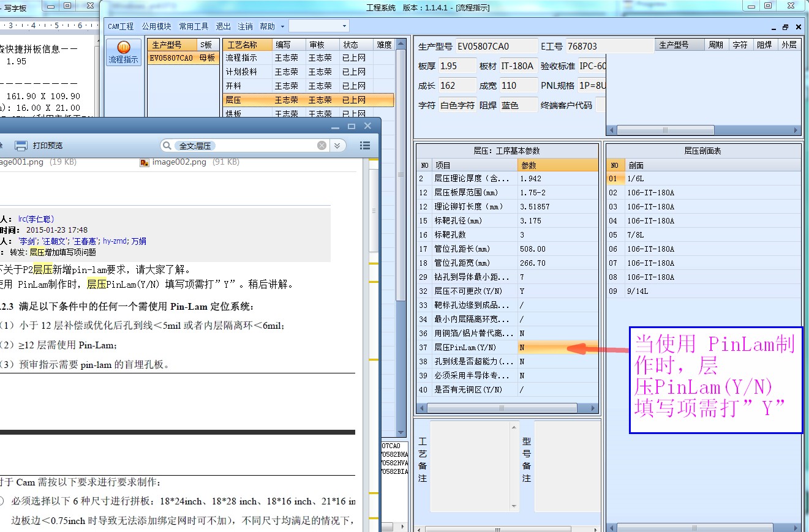Click the 工艺名称 column header
Screen dimensions: 809x532
(248, 45)
